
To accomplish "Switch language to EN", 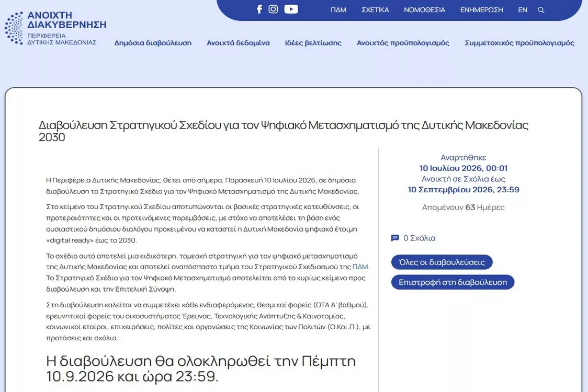I will tap(523, 10).
